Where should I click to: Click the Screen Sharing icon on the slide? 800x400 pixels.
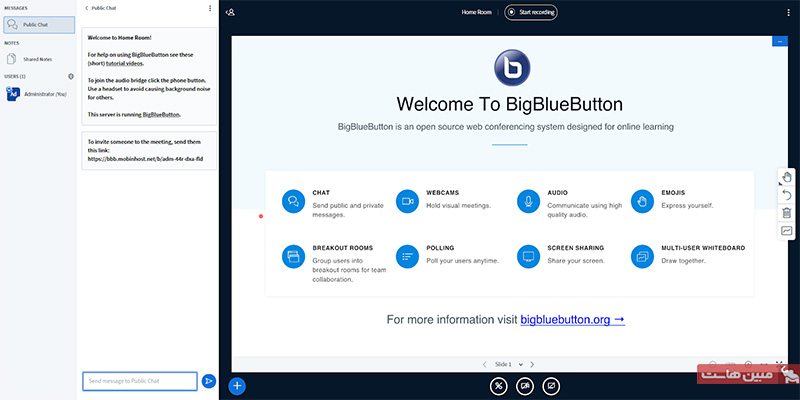click(x=529, y=256)
